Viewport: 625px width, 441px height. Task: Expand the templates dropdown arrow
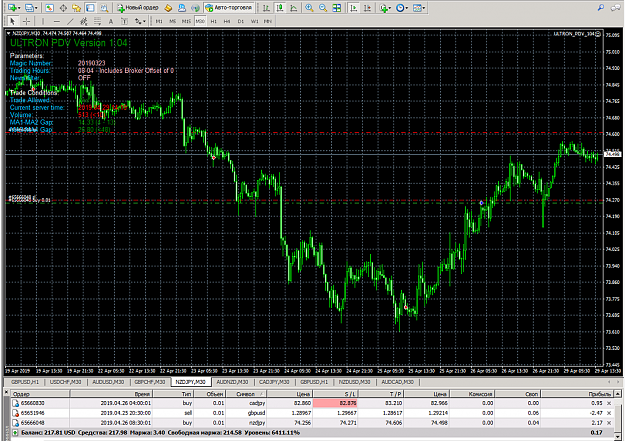click(x=424, y=8)
